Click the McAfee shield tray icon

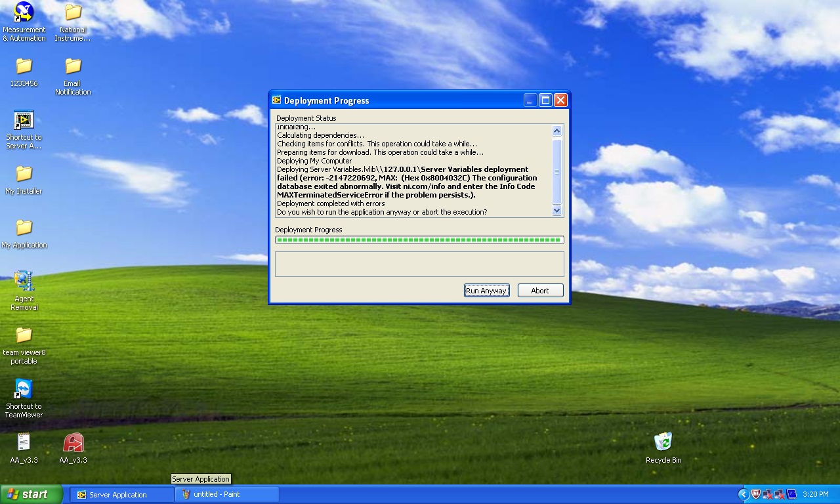[x=755, y=494]
